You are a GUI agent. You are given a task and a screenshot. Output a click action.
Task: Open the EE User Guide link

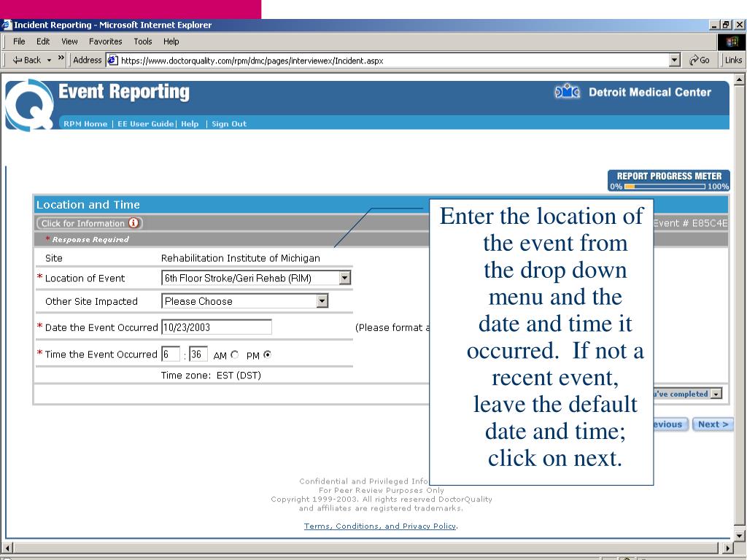145,124
